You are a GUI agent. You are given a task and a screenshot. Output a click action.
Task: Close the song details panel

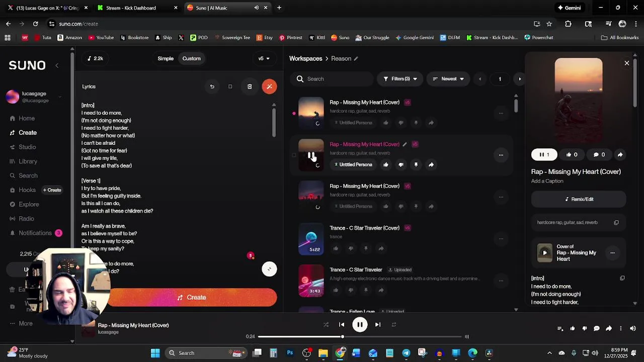point(627,63)
